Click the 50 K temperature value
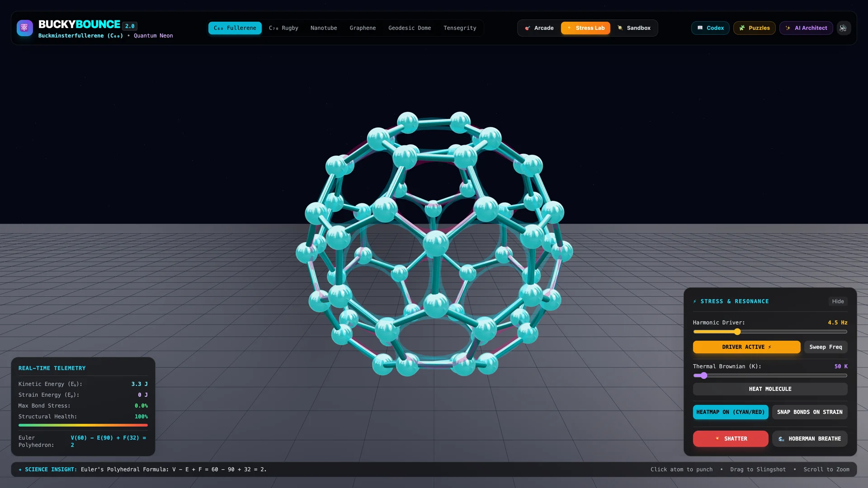Image resolution: width=868 pixels, height=488 pixels. (841, 366)
